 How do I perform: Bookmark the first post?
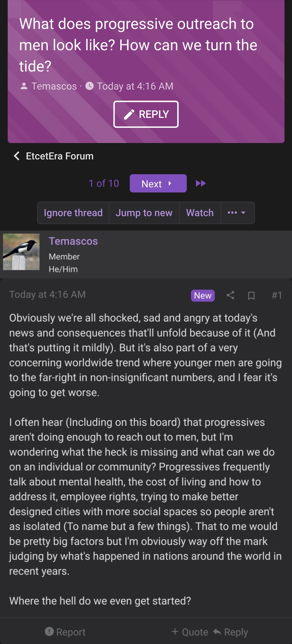(251, 296)
